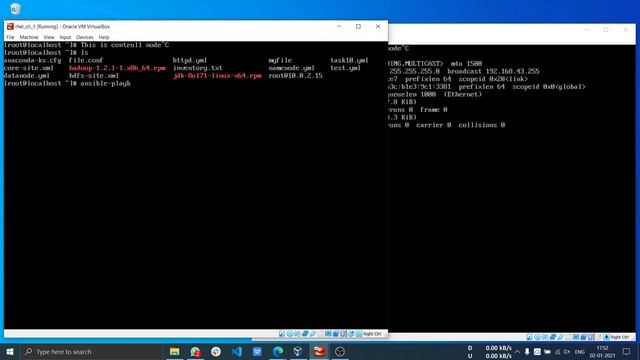
Task: Minimize the rhel_cli_1 VirtualBox window
Action: [339, 27]
